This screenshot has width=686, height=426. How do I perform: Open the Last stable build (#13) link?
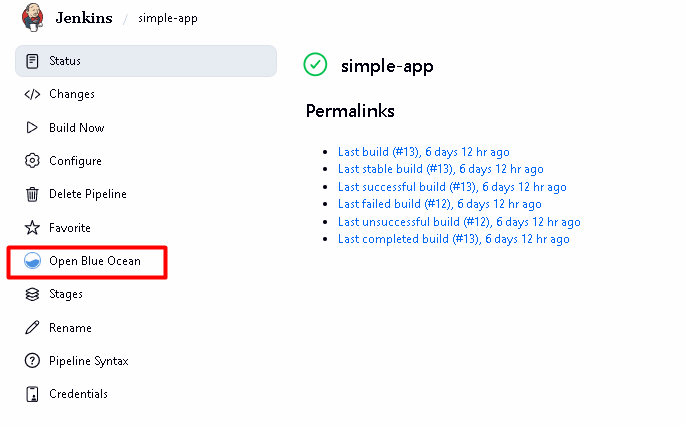click(x=396, y=169)
